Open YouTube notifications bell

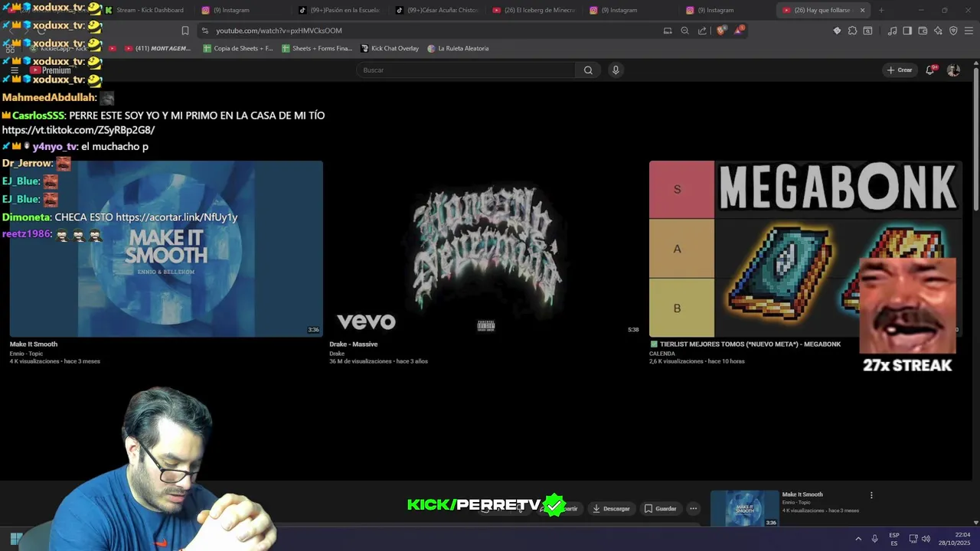930,70
